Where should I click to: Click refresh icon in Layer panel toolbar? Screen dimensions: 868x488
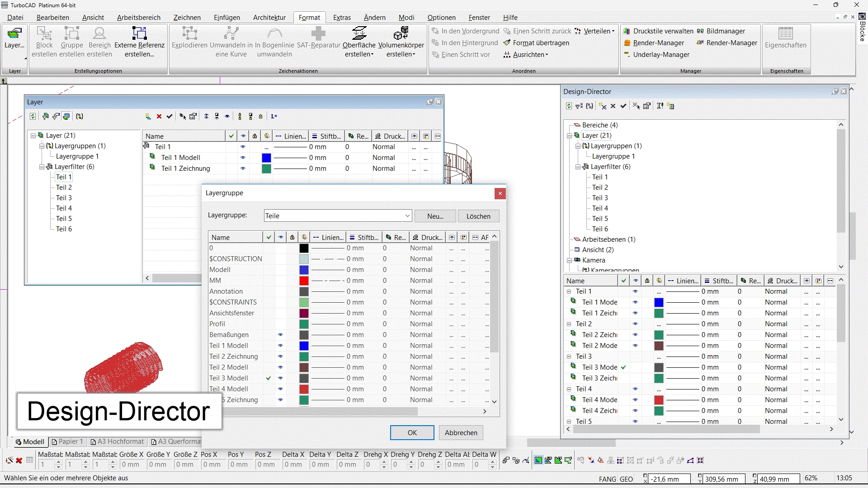[33, 117]
